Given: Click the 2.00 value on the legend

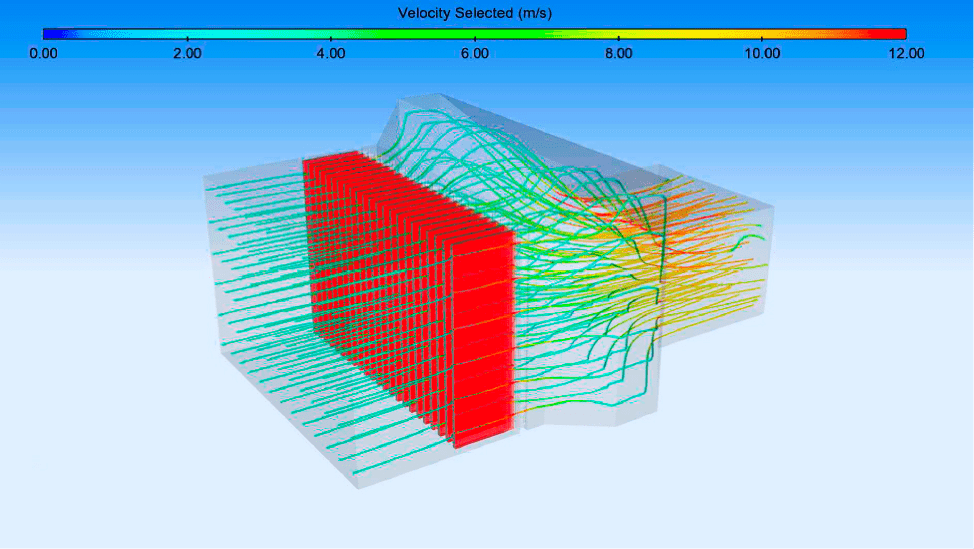Looking at the screenshot, I should coord(187,53).
